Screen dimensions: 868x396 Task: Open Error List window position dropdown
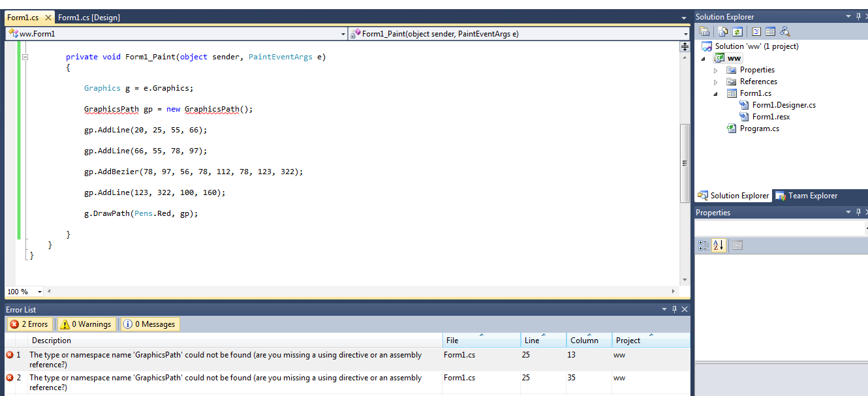coord(664,309)
